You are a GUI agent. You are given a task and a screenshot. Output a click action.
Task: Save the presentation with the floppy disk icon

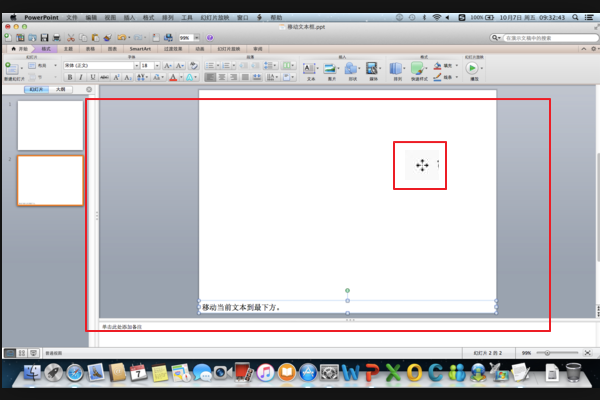tap(44, 38)
